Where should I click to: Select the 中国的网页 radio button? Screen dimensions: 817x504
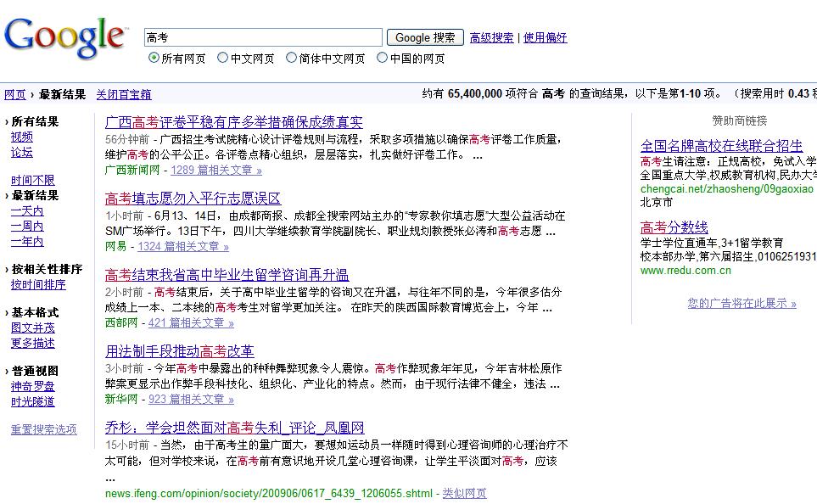(382, 58)
